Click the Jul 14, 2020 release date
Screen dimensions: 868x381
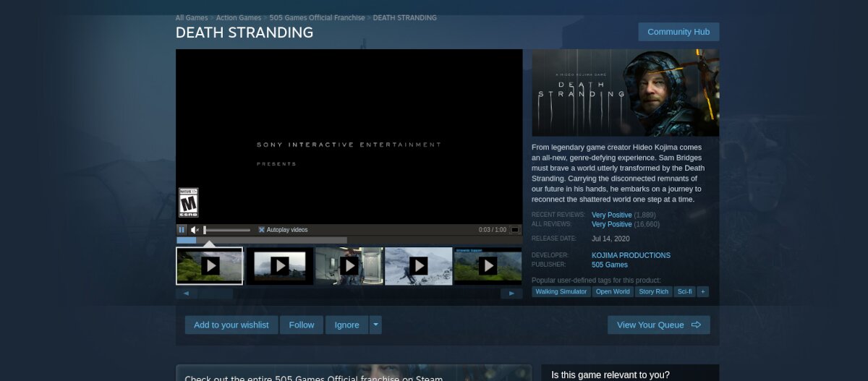pyautogui.click(x=610, y=239)
